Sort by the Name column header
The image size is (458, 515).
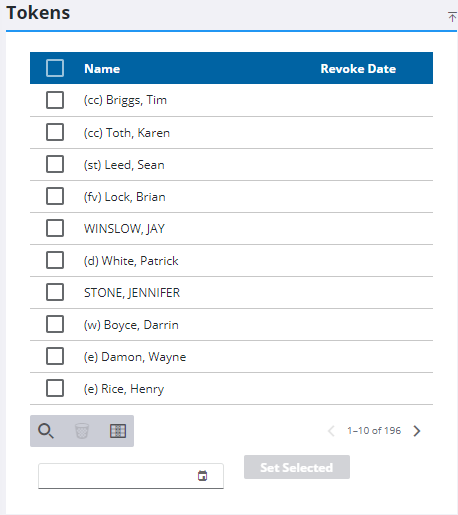(102, 69)
